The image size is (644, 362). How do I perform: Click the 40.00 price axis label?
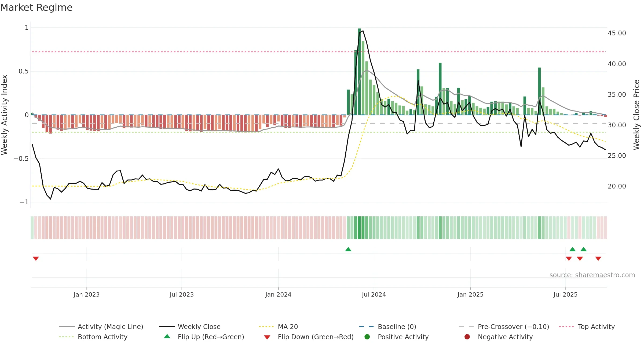tap(617, 64)
